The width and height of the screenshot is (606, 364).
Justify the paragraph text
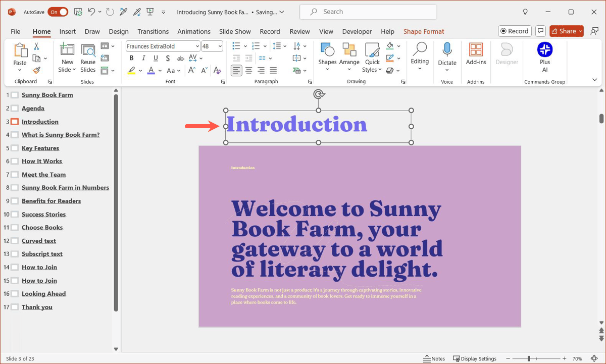(x=273, y=71)
